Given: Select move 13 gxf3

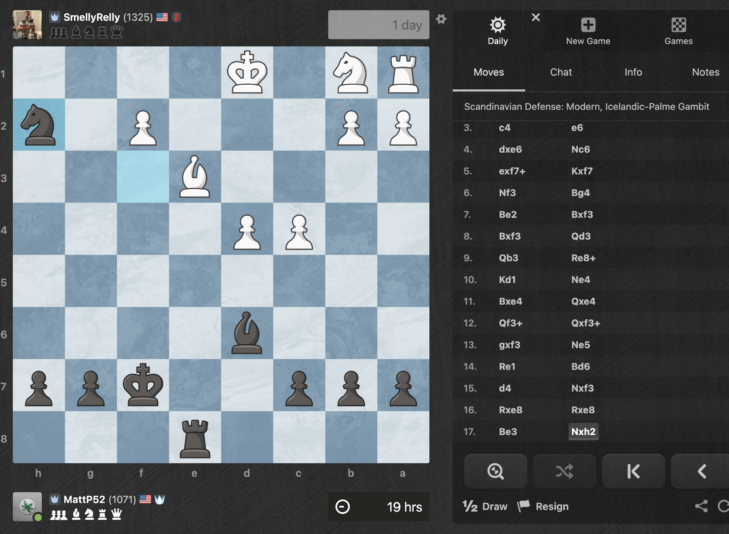Looking at the screenshot, I should pos(509,344).
